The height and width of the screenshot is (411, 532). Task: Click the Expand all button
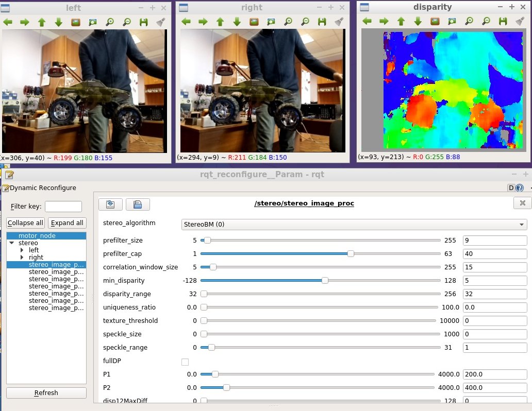coord(67,223)
